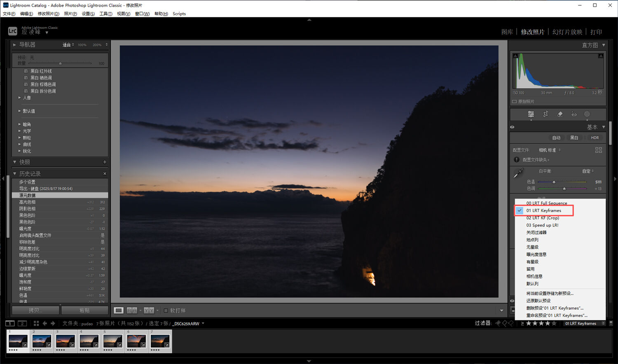Select the healing eraser tool icon
Image resolution: width=618 pixels, height=364 pixels.
[560, 114]
